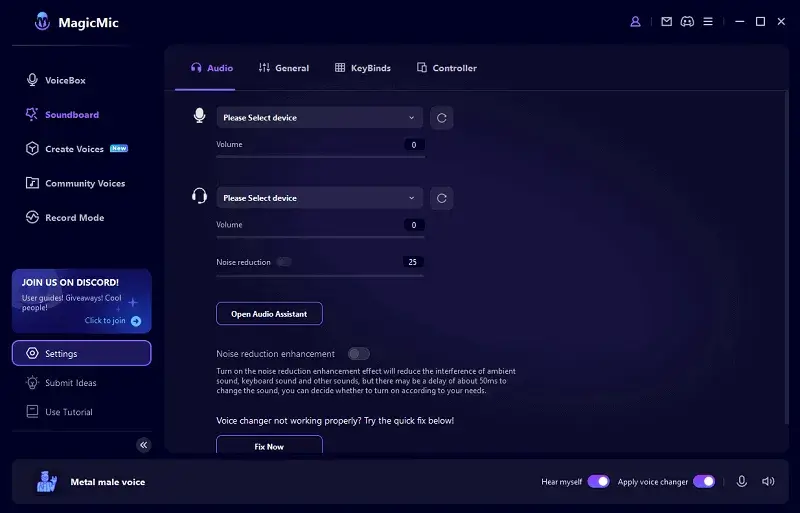Adjust the noise reduction slider
800x513 pixels.
pyautogui.click(x=320, y=276)
